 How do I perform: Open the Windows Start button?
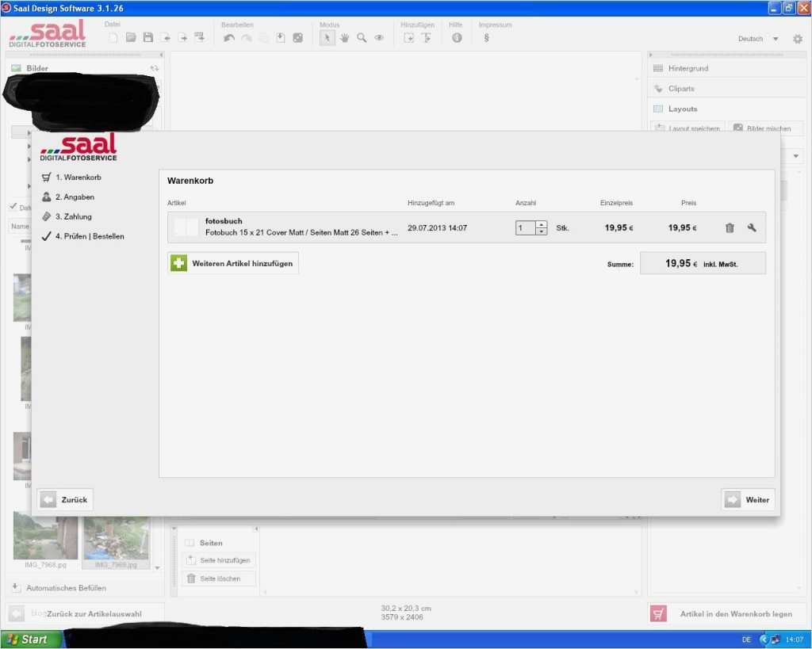(x=31, y=639)
